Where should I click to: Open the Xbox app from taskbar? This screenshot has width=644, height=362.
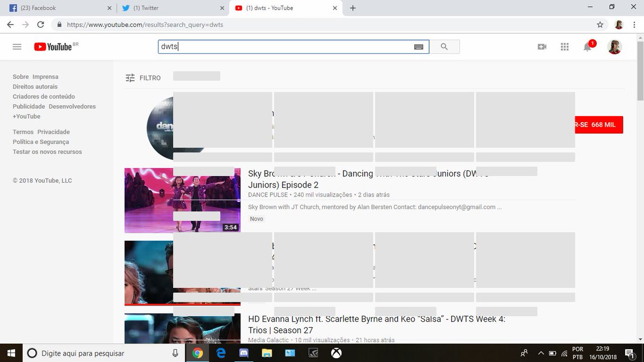pyautogui.click(x=336, y=353)
